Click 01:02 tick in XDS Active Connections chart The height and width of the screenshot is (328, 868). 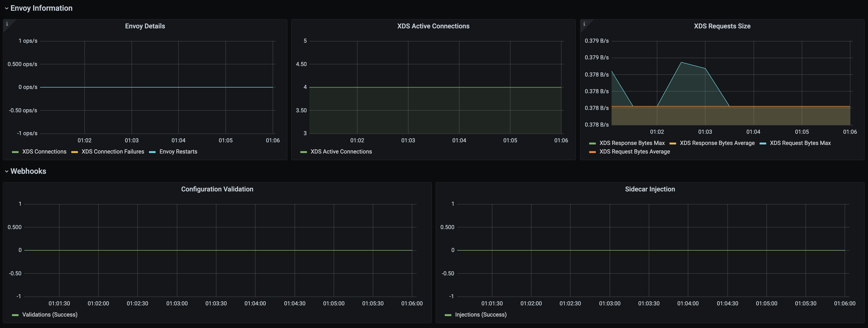(x=357, y=140)
